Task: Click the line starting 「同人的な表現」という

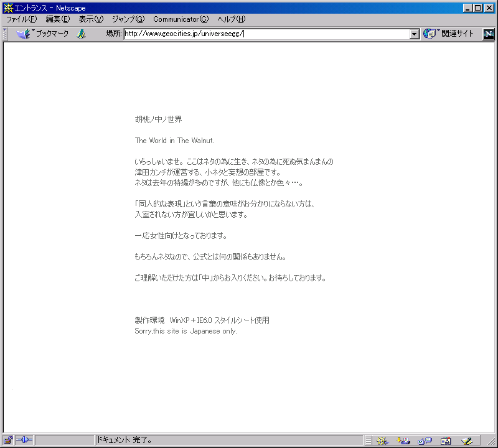Action: tap(225, 204)
